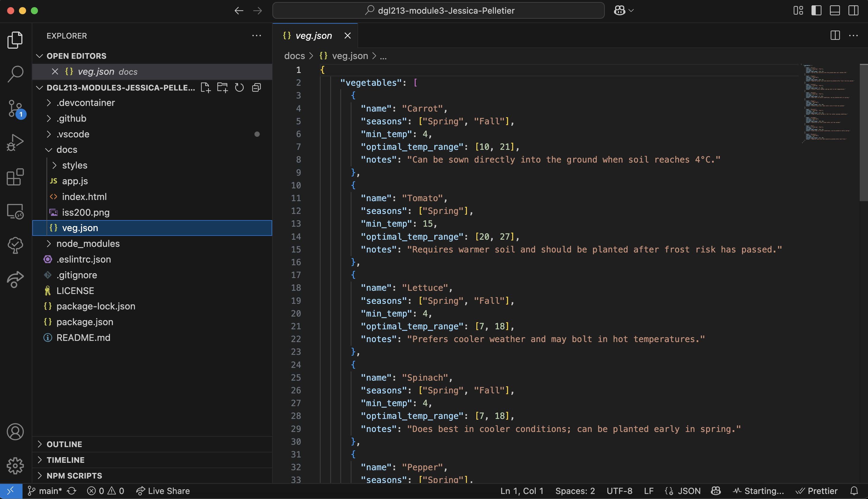Open the Source Control view
The width and height of the screenshot is (868, 499).
(x=15, y=108)
